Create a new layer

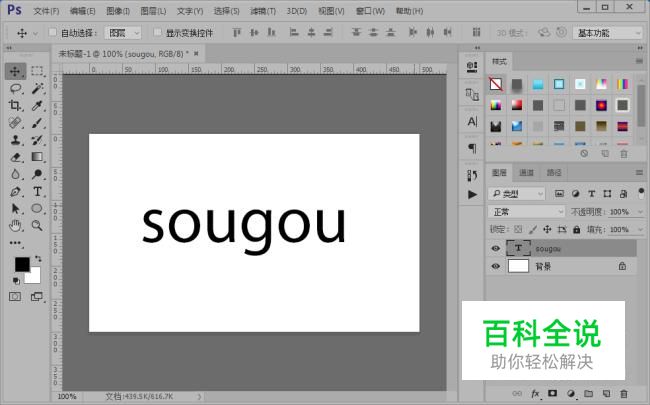(606, 393)
